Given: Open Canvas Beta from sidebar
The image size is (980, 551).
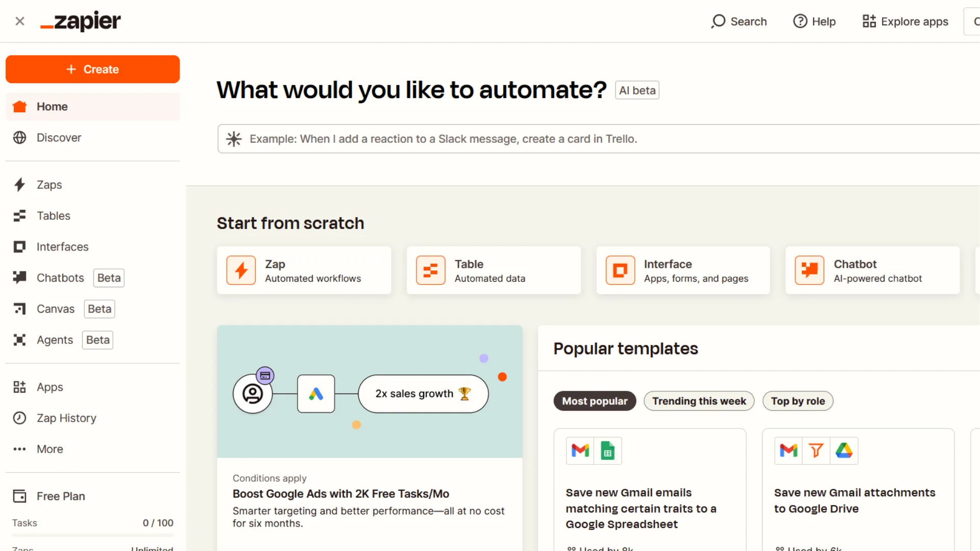Looking at the screenshot, I should click(x=55, y=309).
